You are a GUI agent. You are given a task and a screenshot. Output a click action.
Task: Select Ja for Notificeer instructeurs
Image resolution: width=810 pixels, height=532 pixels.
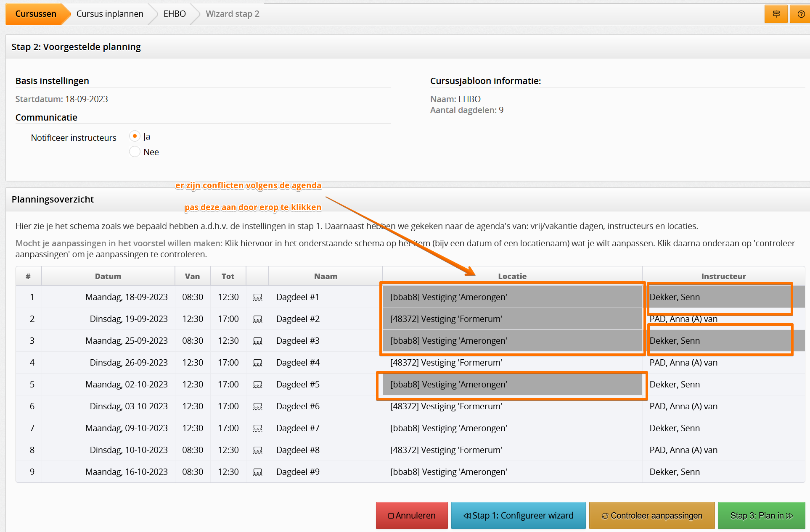(135, 136)
